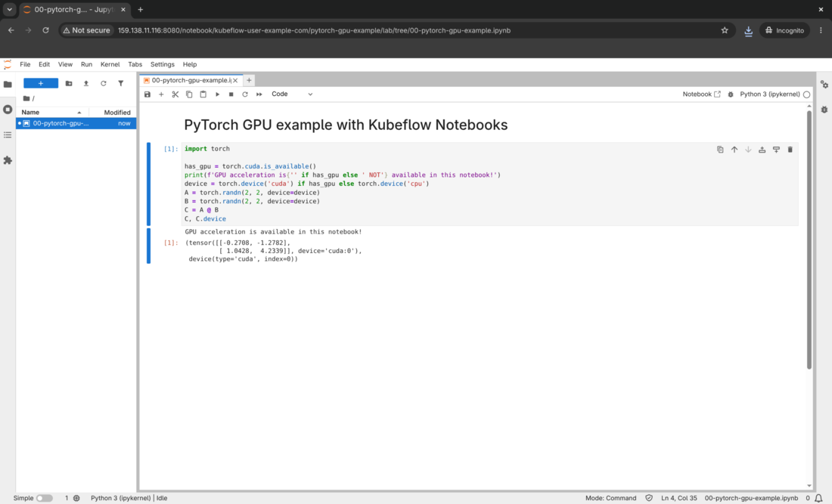
Task: Restart the kernel with the circular arrow
Action: [x=244, y=94]
